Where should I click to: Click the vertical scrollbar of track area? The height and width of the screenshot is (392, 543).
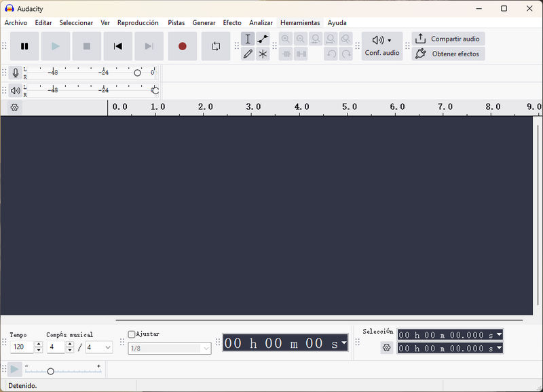[538, 215]
